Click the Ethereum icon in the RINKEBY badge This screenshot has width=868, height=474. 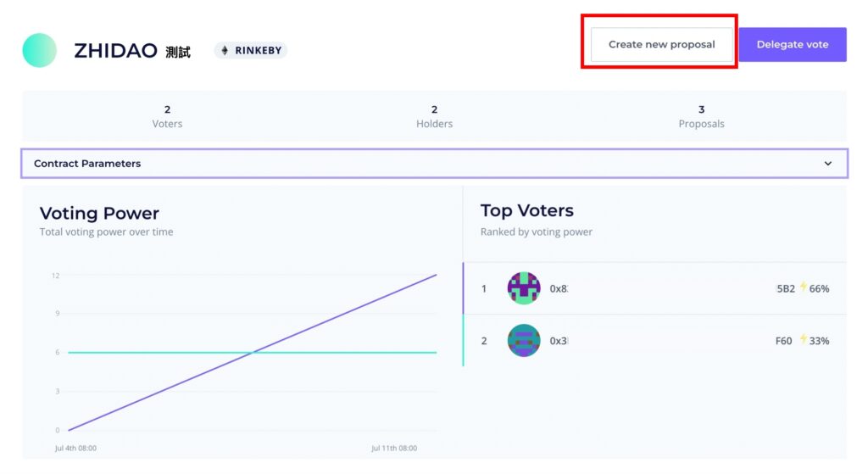coord(225,51)
